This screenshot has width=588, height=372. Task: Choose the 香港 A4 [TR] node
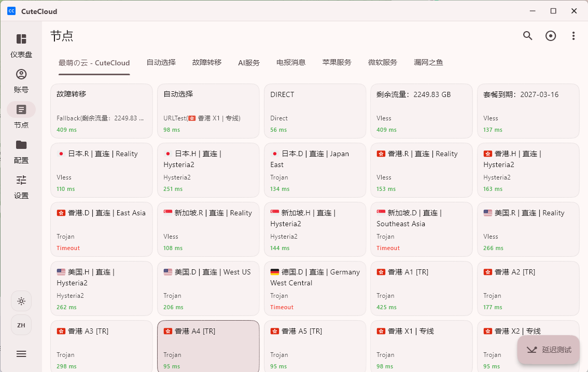click(x=208, y=346)
